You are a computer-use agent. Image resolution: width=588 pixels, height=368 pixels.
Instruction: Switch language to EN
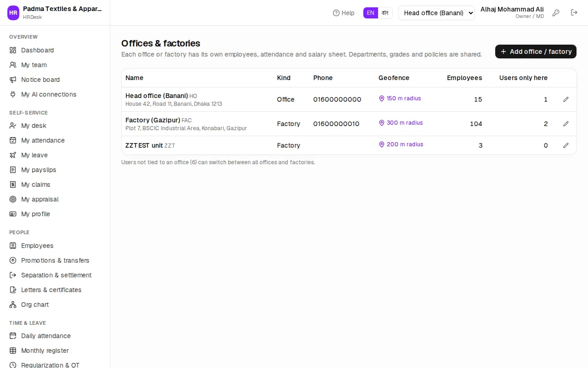pos(371,13)
